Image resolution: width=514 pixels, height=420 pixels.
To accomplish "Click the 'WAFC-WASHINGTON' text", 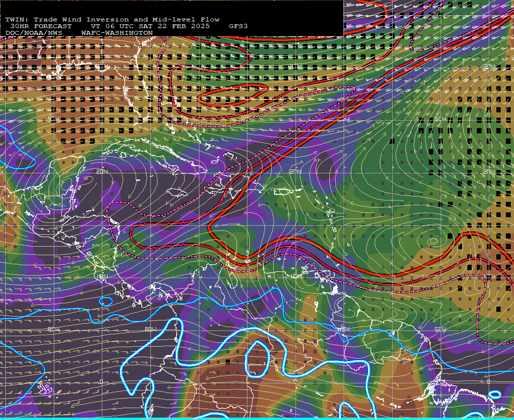I will [x=117, y=33].
